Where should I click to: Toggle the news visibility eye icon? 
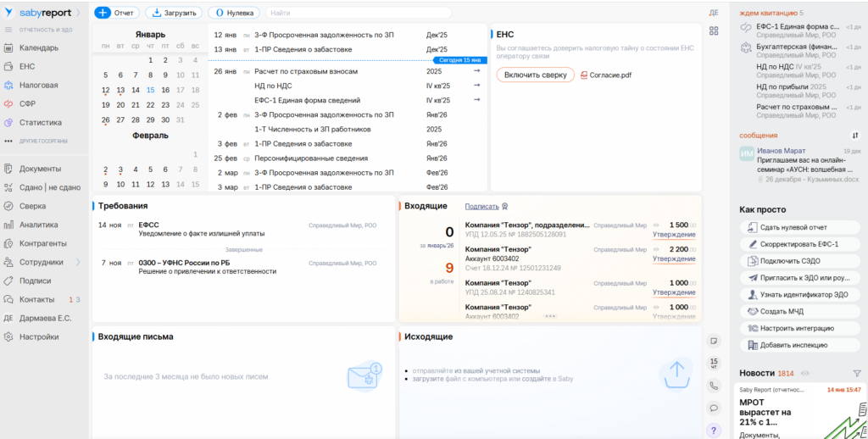[x=805, y=373]
